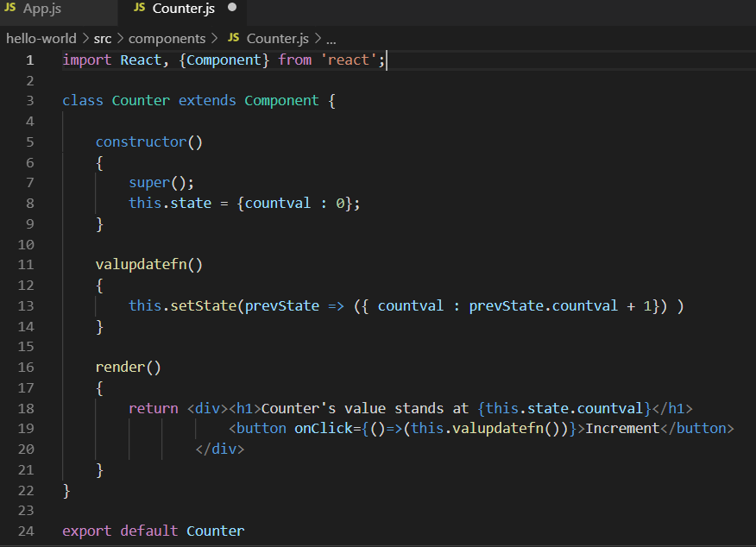
Task: Click the src breadcrumb item
Action: [102, 39]
